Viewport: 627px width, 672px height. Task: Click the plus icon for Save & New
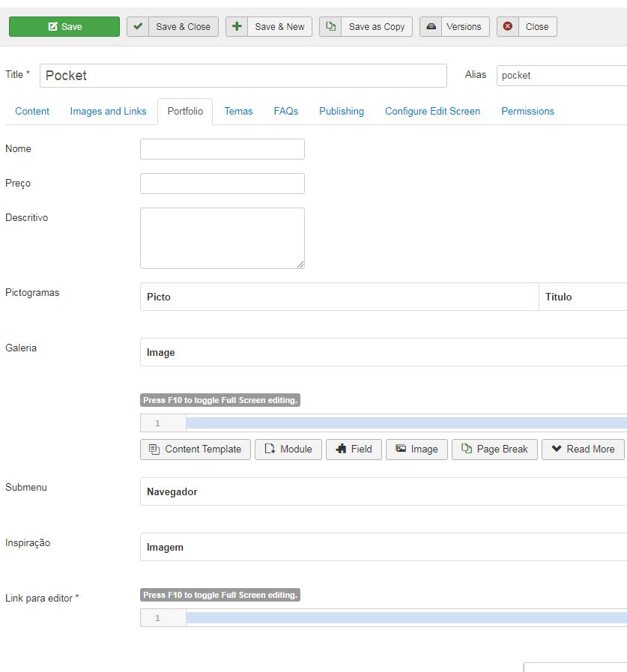pyautogui.click(x=237, y=26)
